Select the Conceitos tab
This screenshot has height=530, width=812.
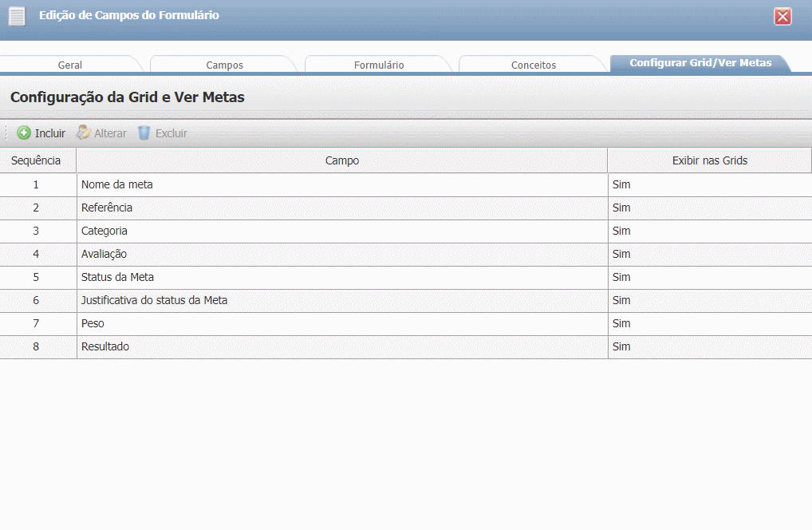533,65
